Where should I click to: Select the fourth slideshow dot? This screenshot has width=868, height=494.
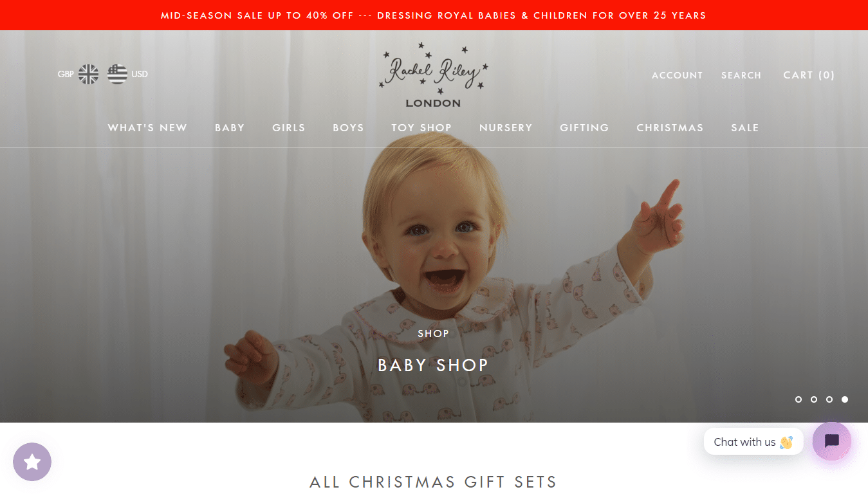(x=845, y=399)
